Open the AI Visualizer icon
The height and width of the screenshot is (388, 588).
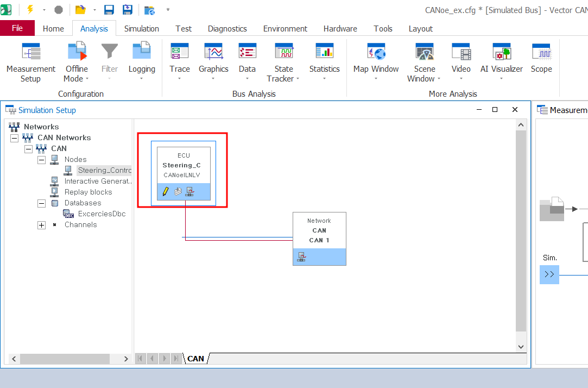click(501, 52)
